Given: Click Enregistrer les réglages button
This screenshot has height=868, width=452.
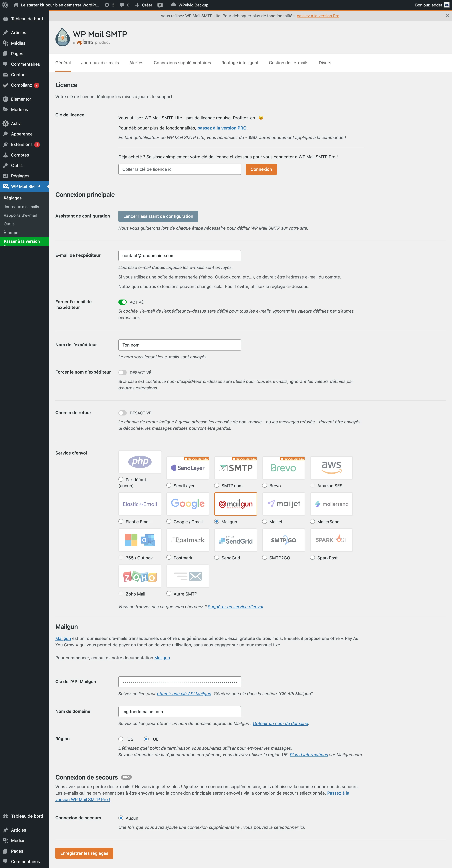Looking at the screenshot, I should click(x=84, y=853).
